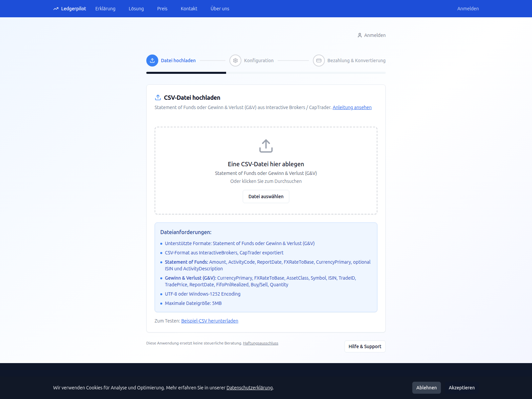
Task: Click the Bezahlung & Konvertierung card icon
Action: [319, 61]
